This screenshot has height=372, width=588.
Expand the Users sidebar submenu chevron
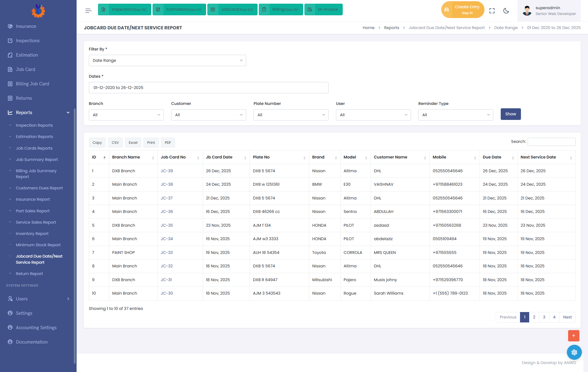68,299
